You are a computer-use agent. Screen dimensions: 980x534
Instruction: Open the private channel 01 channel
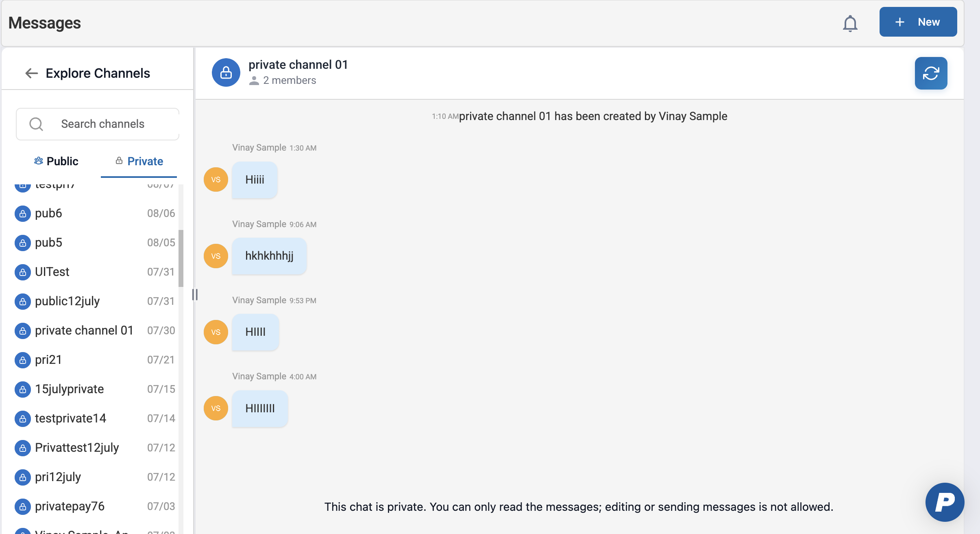[84, 330]
